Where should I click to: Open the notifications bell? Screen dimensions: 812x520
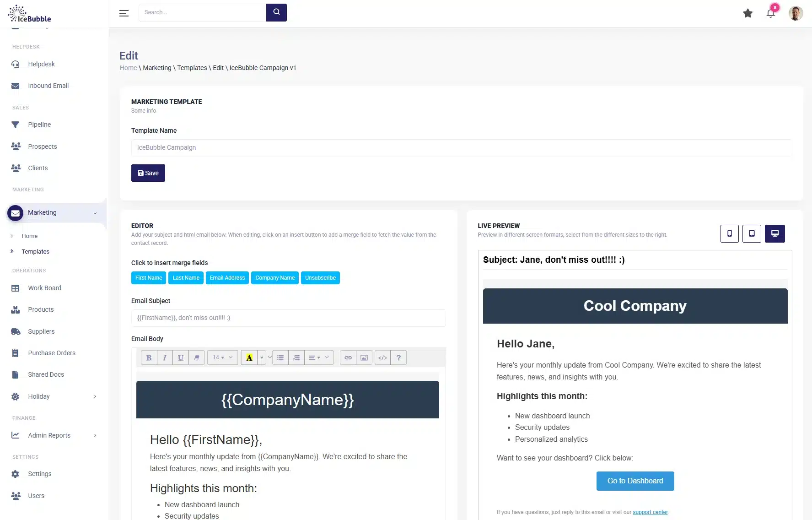coord(771,13)
